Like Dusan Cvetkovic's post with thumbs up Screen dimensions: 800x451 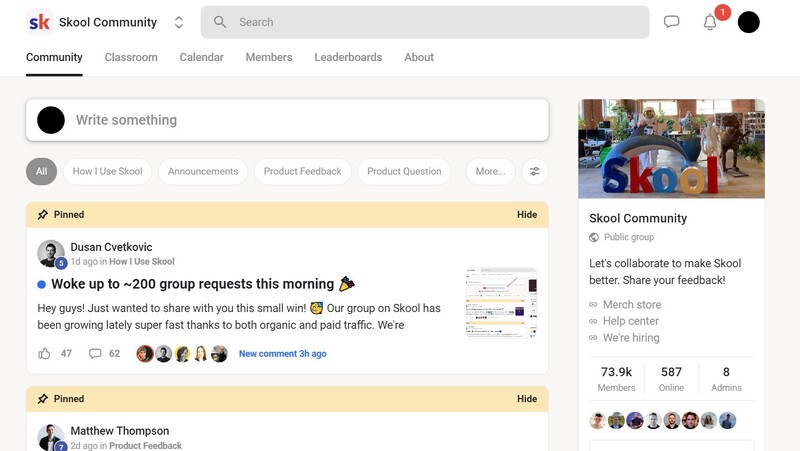click(44, 353)
